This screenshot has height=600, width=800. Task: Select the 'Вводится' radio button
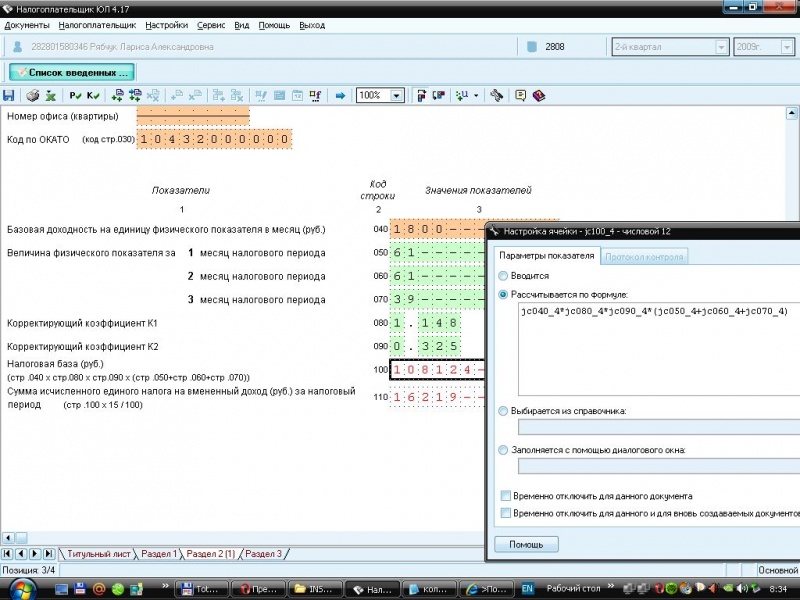(x=503, y=276)
